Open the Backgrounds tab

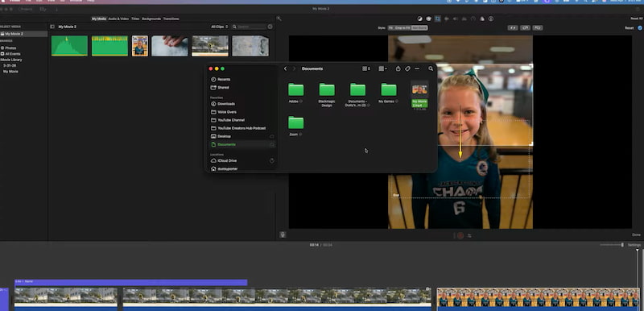click(151, 19)
